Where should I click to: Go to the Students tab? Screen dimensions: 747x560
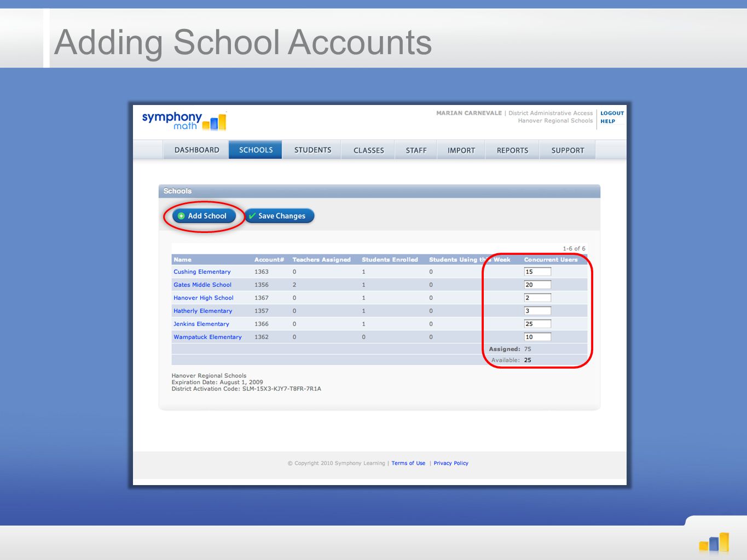pyautogui.click(x=312, y=150)
